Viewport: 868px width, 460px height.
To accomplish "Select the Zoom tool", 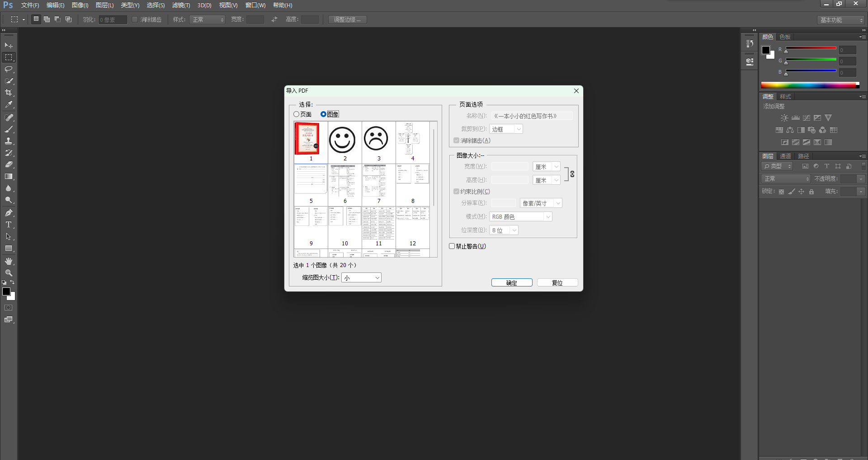I will tap(9, 273).
